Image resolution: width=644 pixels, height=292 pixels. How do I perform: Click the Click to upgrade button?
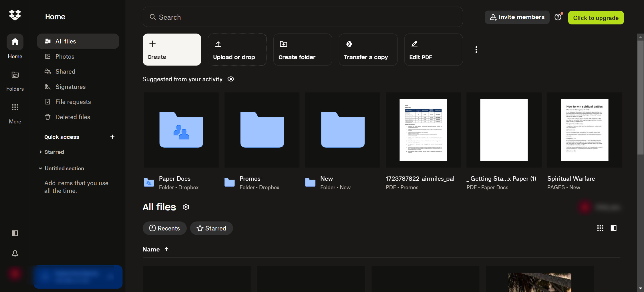point(596,18)
